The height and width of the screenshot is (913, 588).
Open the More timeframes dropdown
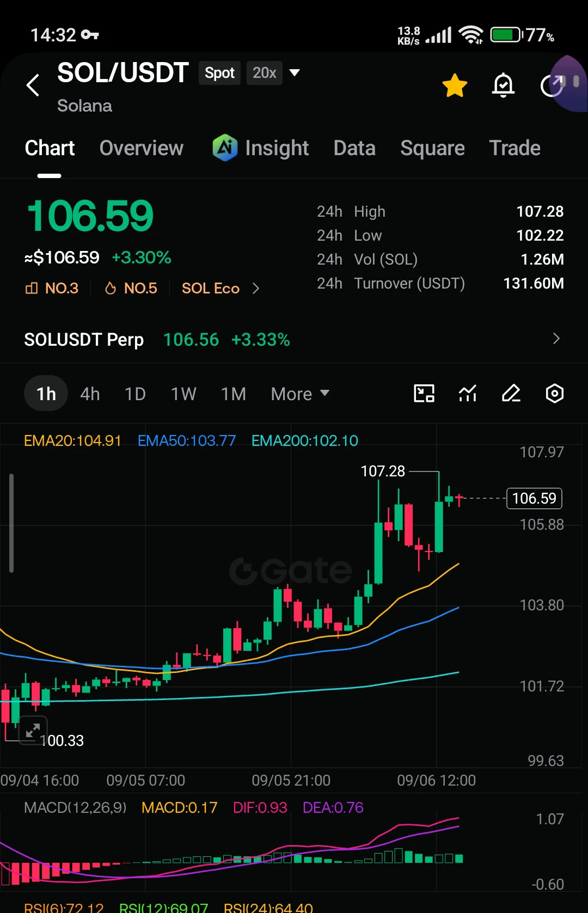click(300, 394)
